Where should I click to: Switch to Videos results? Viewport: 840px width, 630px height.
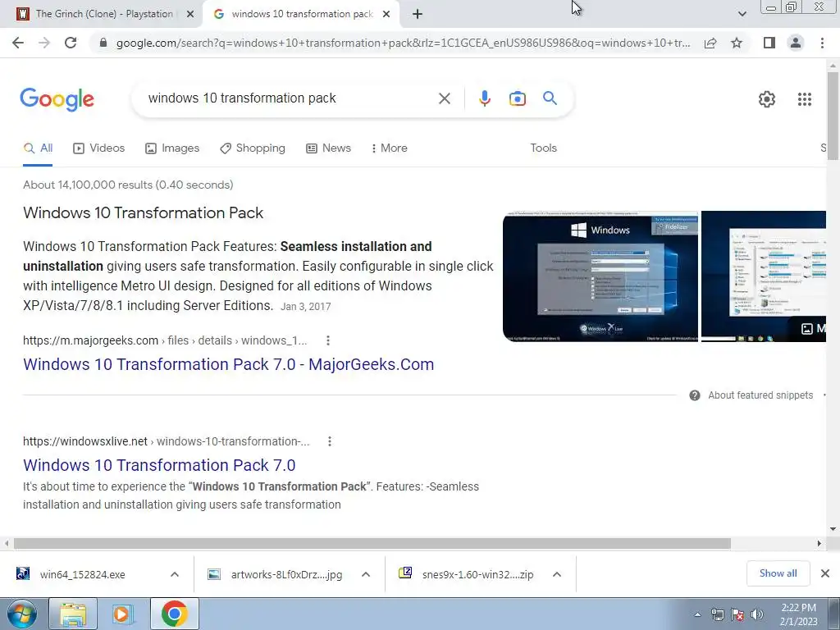[x=99, y=148]
